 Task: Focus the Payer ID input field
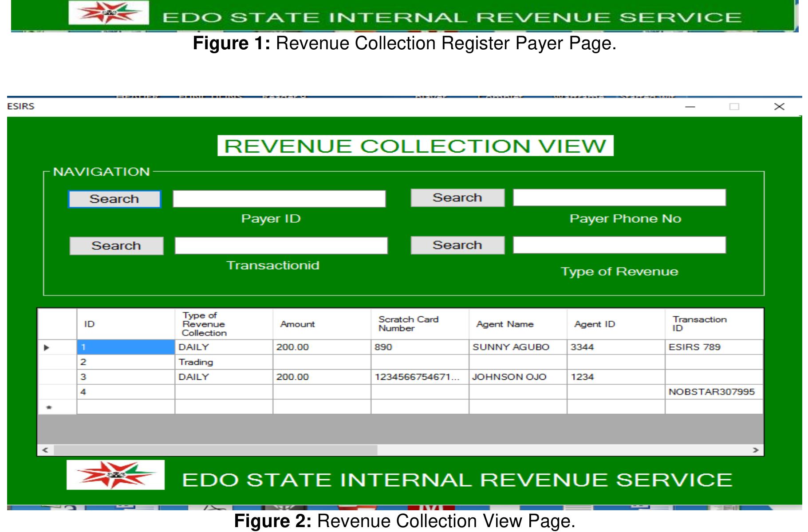coord(279,199)
